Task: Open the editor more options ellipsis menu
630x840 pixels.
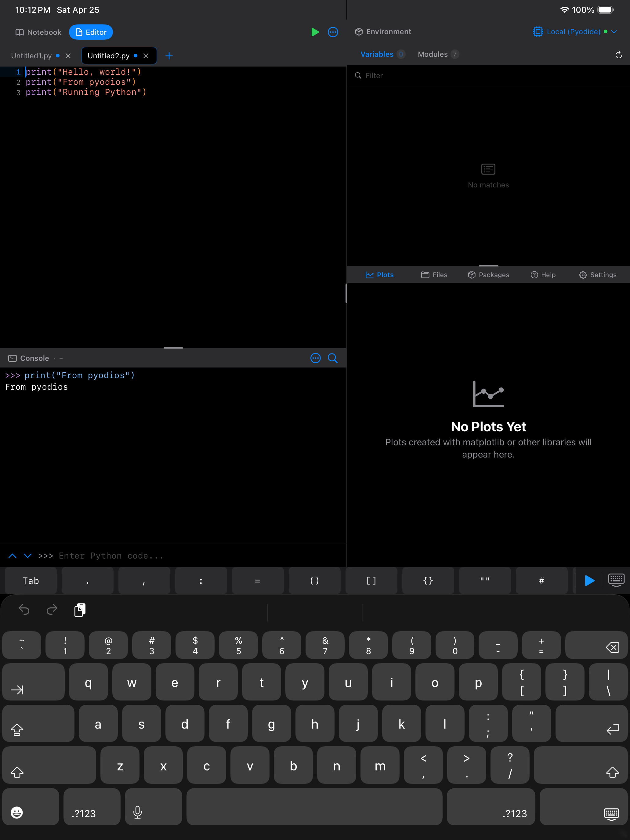Action: click(333, 32)
